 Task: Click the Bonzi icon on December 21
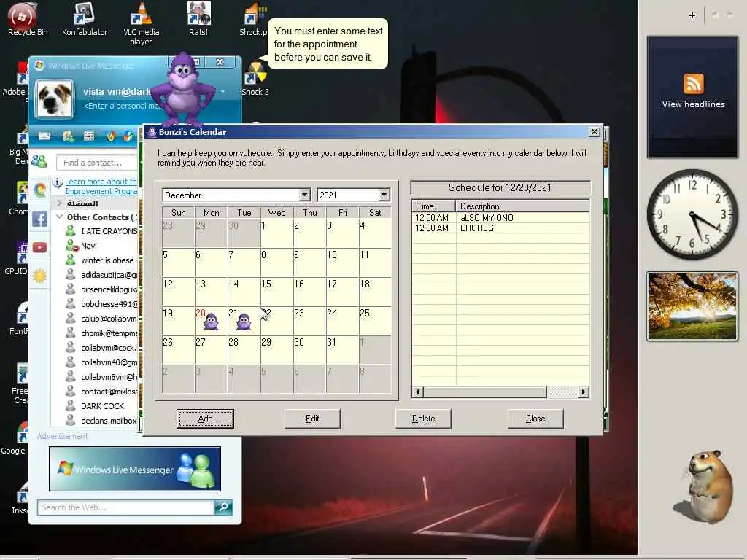click(x=244, y=322)
